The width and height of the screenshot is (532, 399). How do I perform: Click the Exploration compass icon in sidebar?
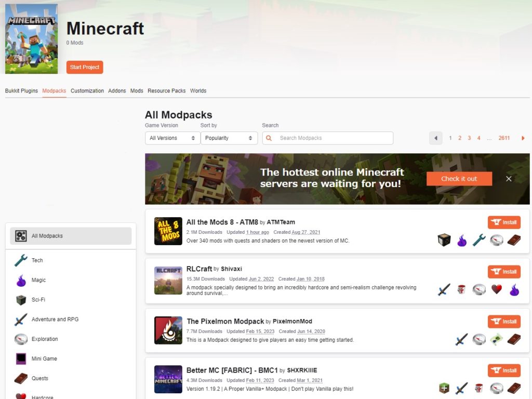coord(21,339)
